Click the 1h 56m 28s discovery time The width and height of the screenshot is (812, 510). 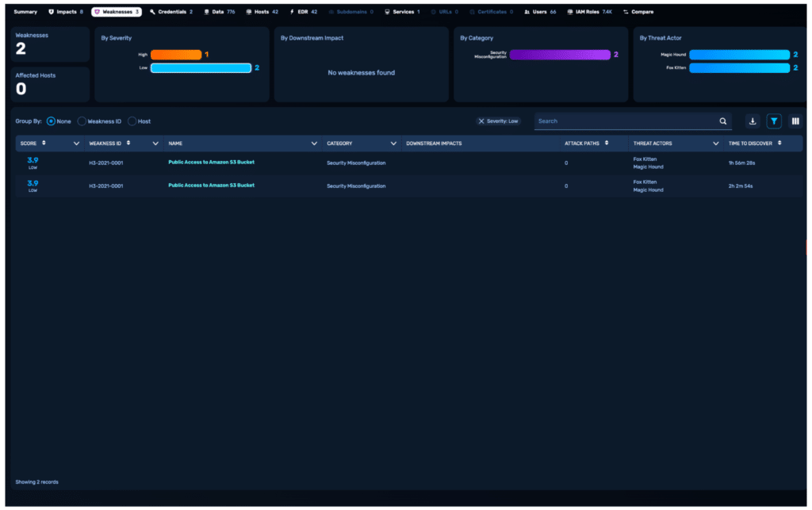pyautogui.click(x=741, y=163)
